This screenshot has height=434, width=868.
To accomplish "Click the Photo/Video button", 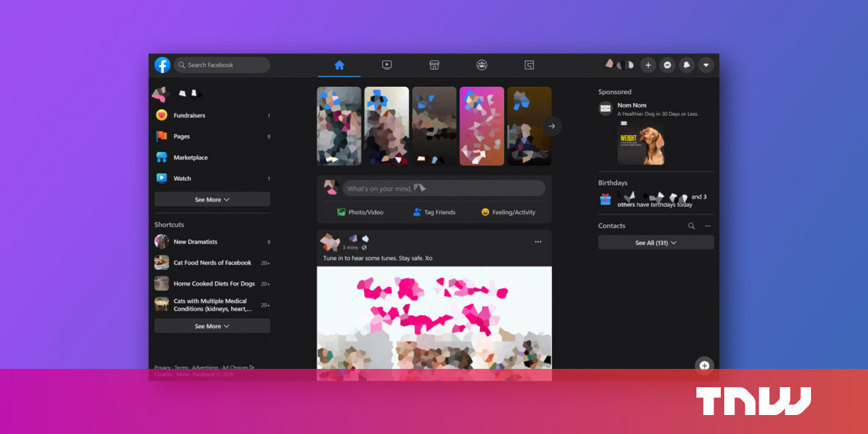I will pyautogui.click(x=360, y=212).
